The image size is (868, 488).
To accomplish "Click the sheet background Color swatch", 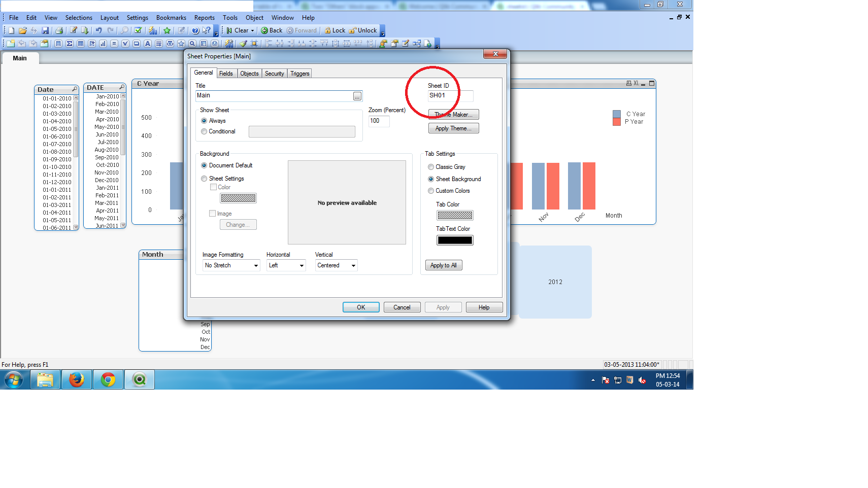I will click(x=238, y=198).
